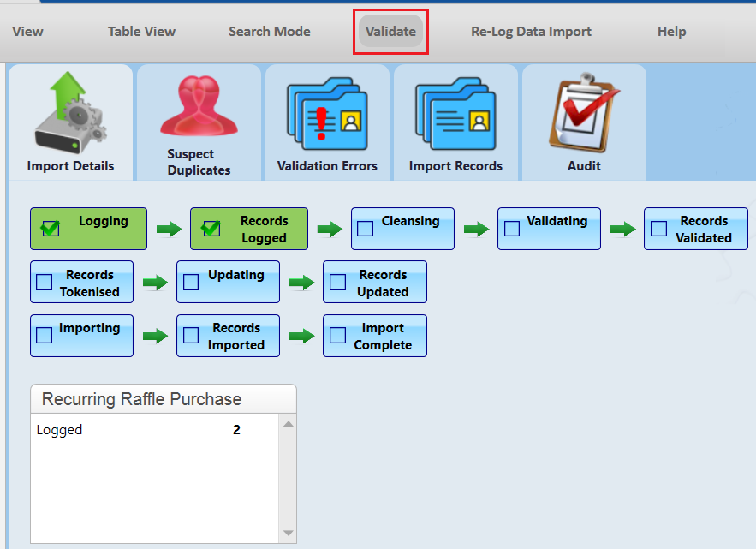Toggle the Records Logged checkbox
Screen dimensions: 756x549
click(211, 228)
